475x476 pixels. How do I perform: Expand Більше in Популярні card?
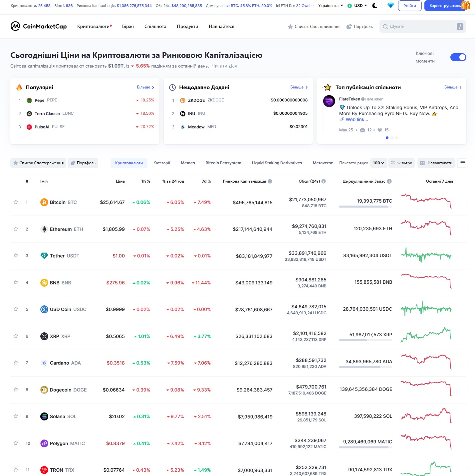tap(145, 87)
